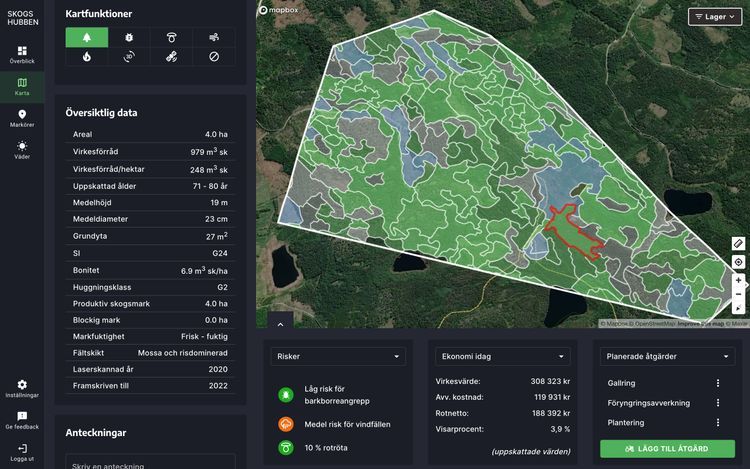Screen dimensions: 750x469
Task: Open the Ekonomi idag dropdown
Action: [503, 356]
